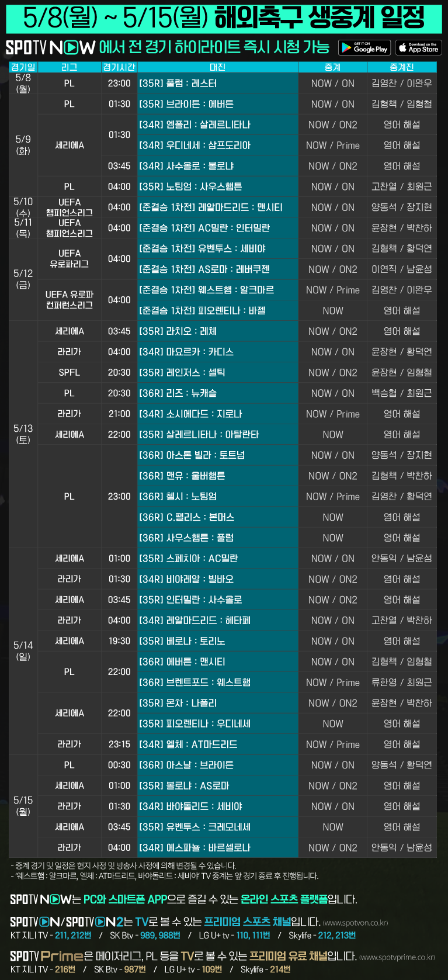This screenshot has width=448, height=980.
Task: Click the schedule title banner at the top
Action: point(224,19)
